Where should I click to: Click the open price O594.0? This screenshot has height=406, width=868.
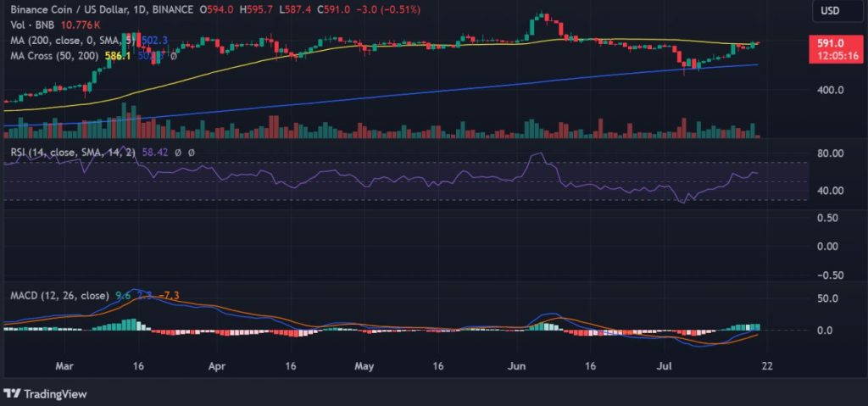pos(217,10)
